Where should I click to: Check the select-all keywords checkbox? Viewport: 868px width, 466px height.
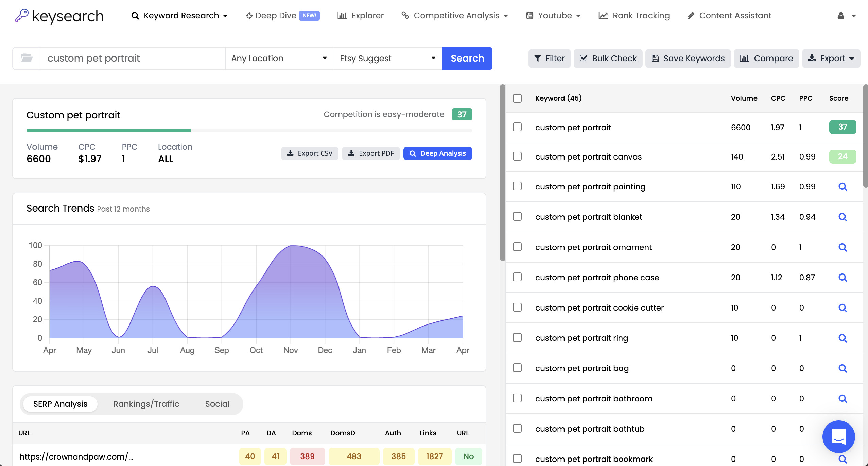pos(517,98)
